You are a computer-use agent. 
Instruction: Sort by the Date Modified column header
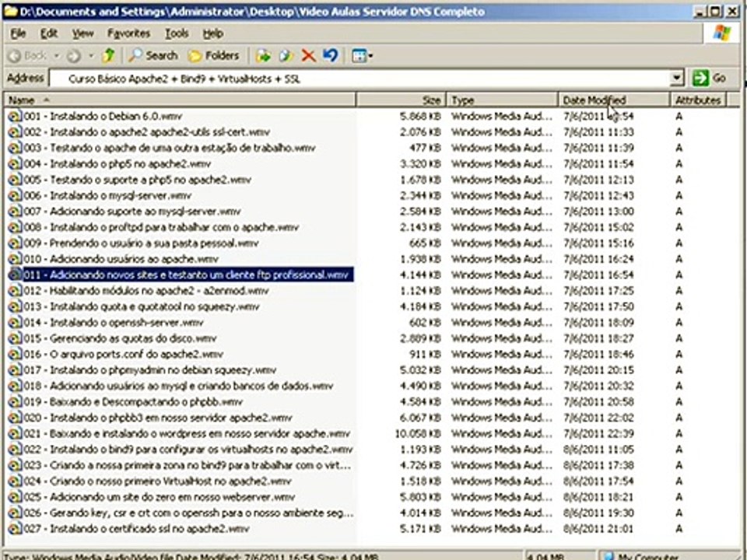614,100
